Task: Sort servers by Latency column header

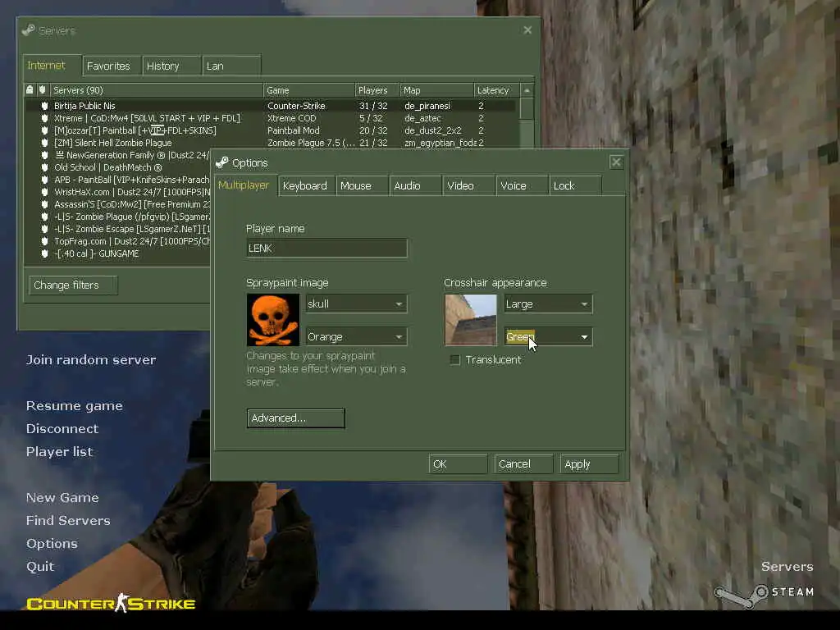Action: (x=496, y=90)
